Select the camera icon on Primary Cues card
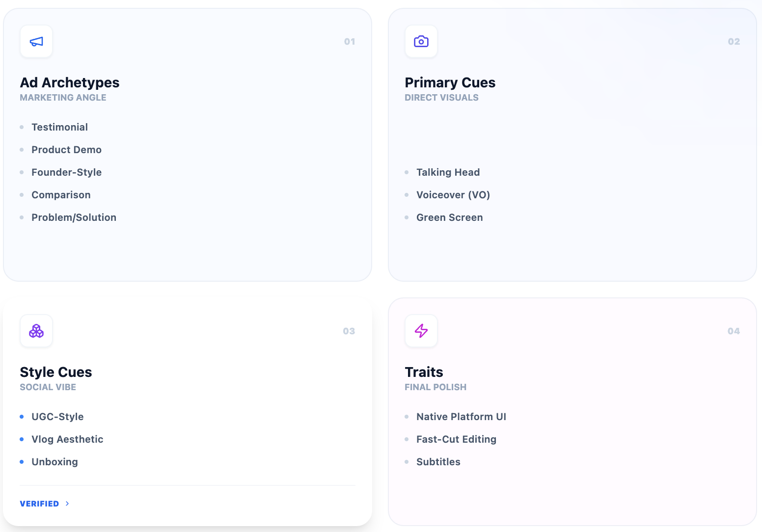762x532 pixels. (421, 41)
